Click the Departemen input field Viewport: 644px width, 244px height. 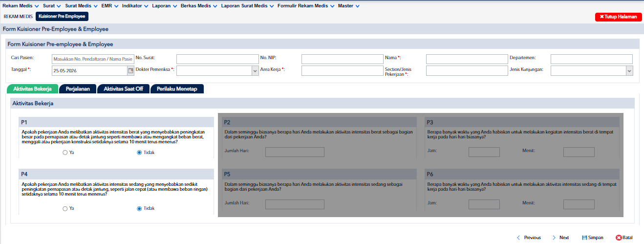(592, 59)
